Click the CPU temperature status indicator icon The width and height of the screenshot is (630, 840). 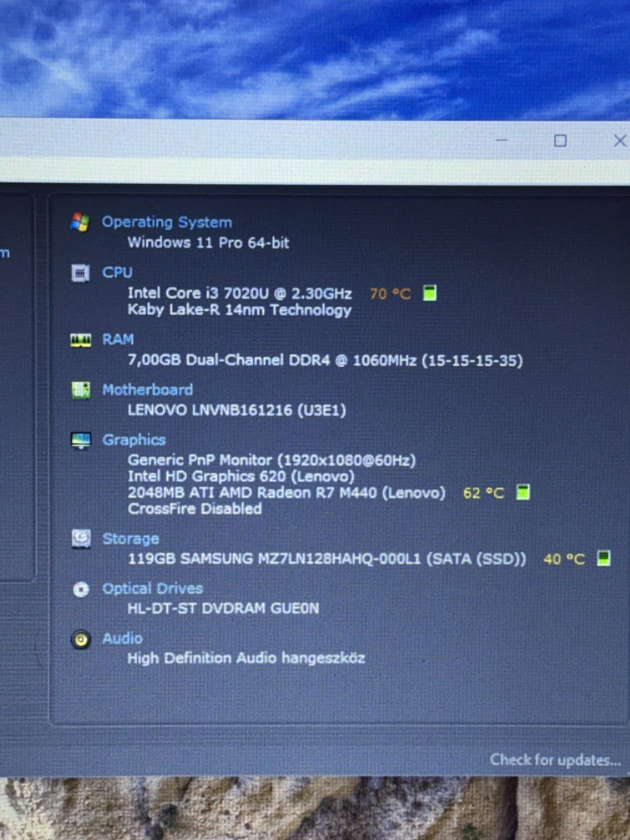[430, 292]
